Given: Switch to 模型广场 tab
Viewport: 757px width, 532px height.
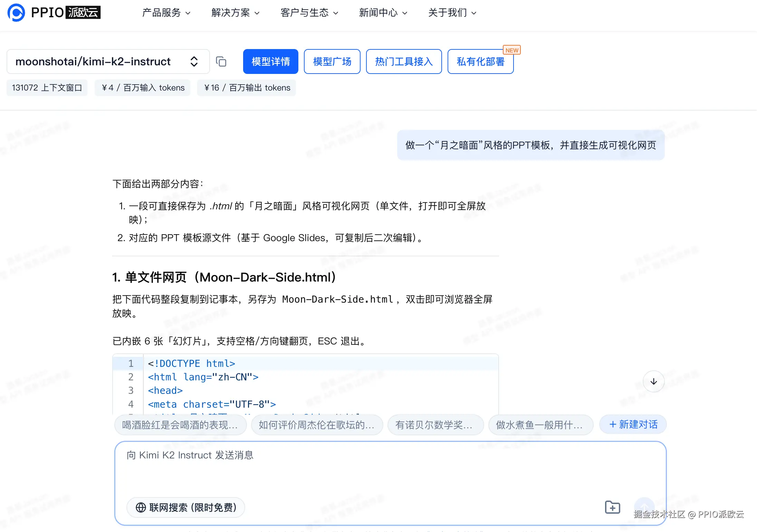Looking at the screenshot, I should pyautogui.click(x=332, y=61).
